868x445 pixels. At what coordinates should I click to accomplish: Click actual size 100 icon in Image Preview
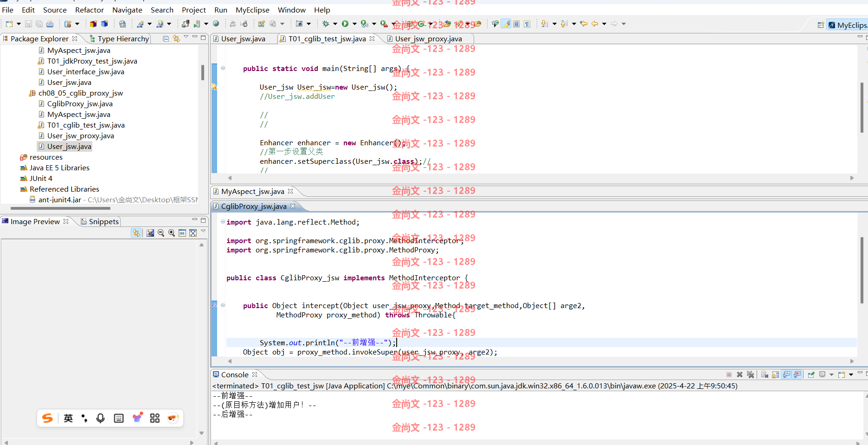(x=182, y=233)
